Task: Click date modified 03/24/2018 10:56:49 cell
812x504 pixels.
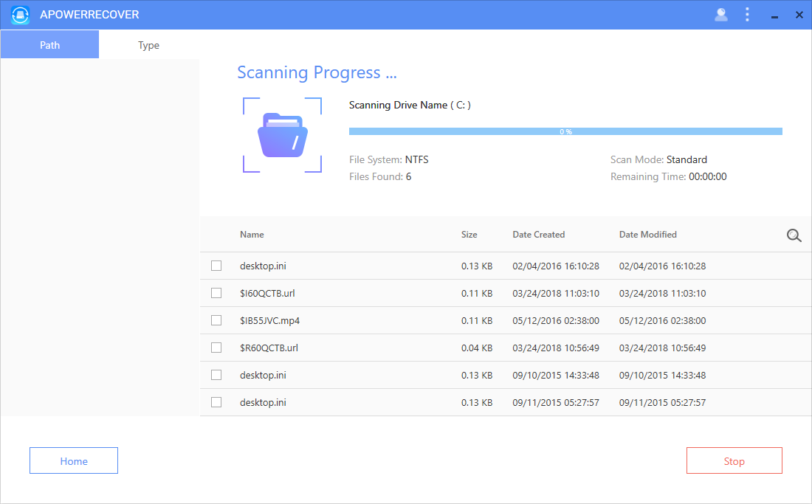Action: (662, 348)
